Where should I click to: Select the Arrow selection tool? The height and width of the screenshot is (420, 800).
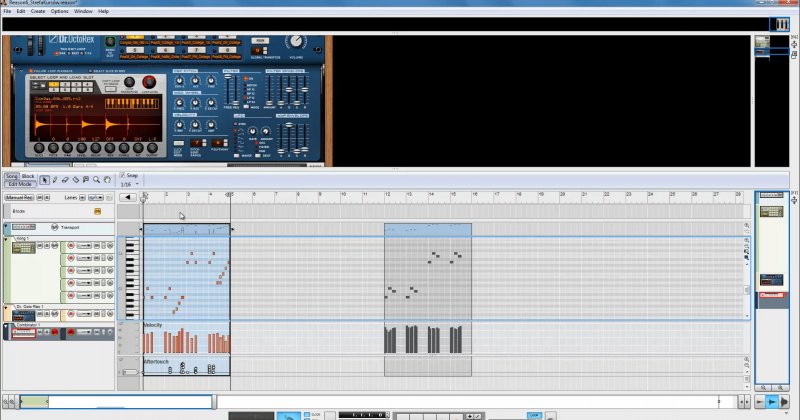click(44, 180)
